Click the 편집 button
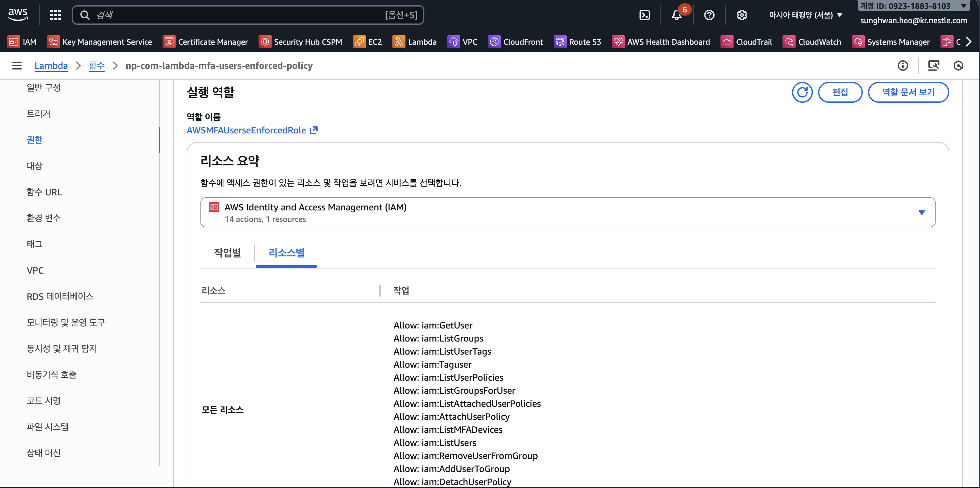Viewport: 980px width, 488px height. tap(840, 92)
